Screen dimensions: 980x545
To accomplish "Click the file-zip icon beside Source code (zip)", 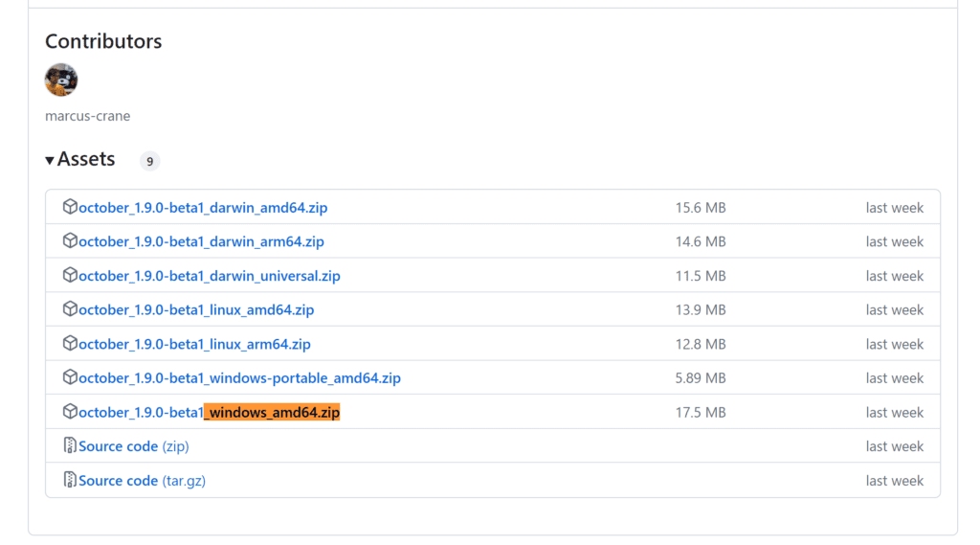I will pos(70,445).
